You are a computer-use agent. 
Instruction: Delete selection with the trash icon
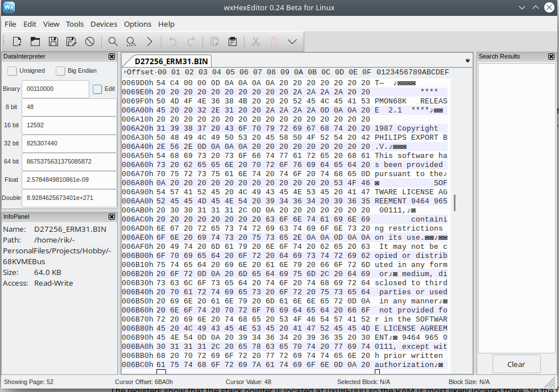click(x=274, y=41)
